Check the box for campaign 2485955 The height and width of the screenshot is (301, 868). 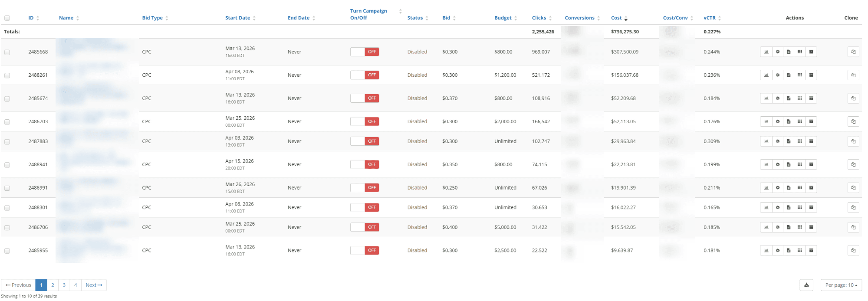[x=7, y=251]
